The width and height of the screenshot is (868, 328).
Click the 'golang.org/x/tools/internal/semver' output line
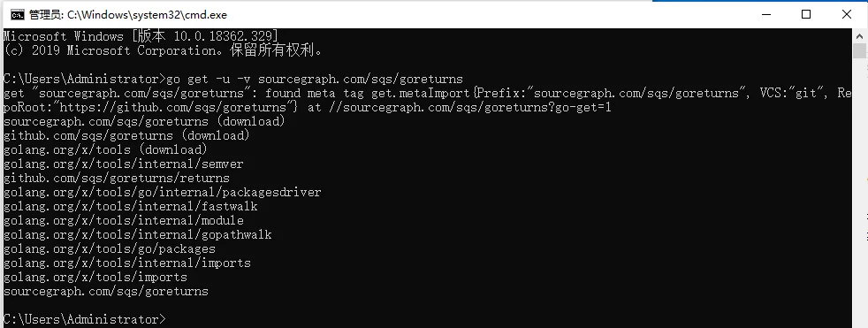[124, 164]
